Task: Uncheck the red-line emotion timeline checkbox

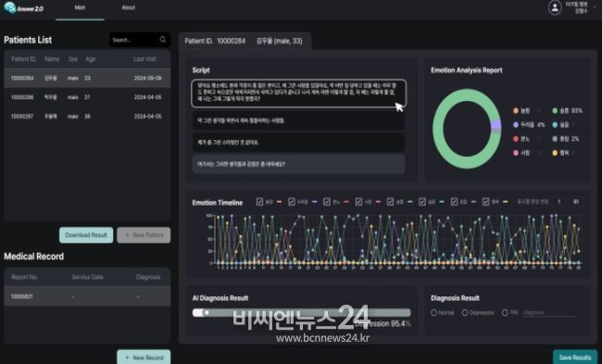Action: (326, 202)
